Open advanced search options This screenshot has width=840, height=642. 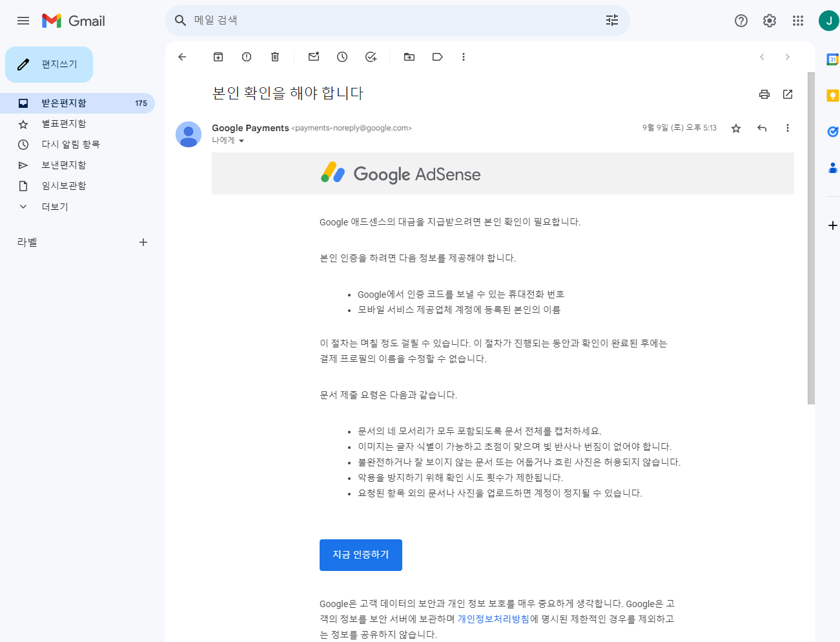coord(611,20)
